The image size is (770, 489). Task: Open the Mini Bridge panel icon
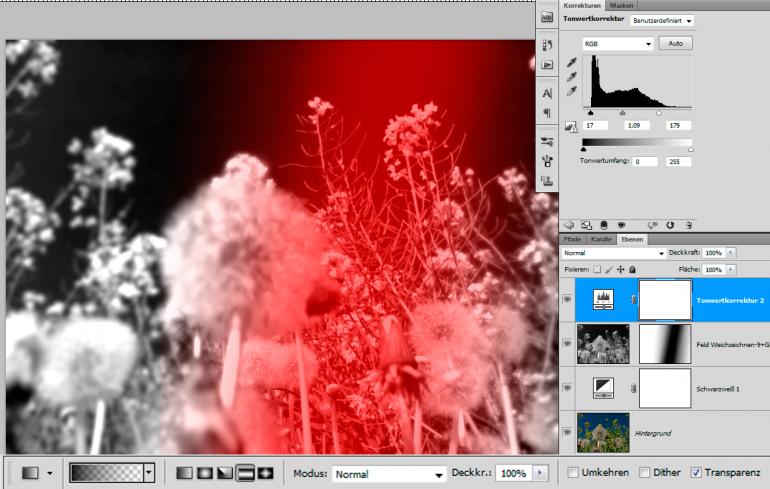(x=547, y=17)
